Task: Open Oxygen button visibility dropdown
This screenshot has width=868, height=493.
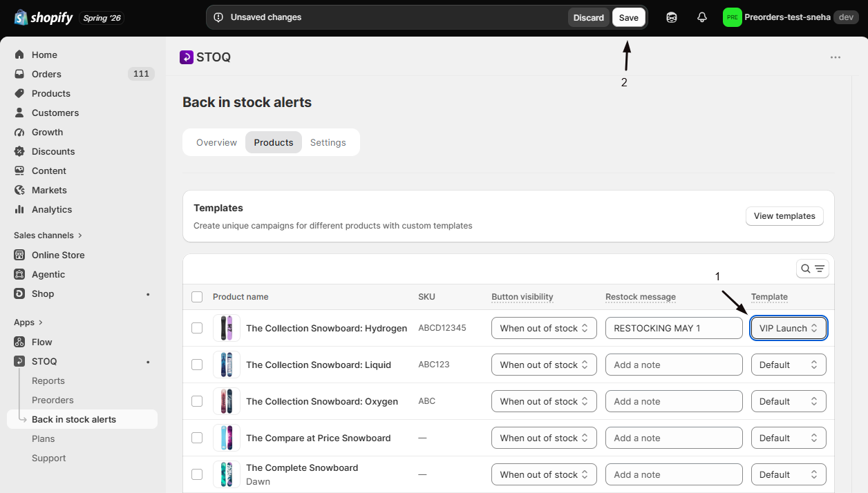Action: [544, 401]
